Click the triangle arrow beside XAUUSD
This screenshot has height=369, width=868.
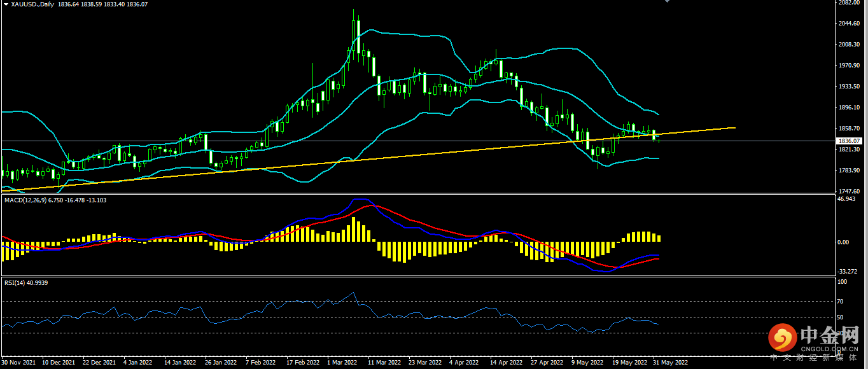[6, 4]
